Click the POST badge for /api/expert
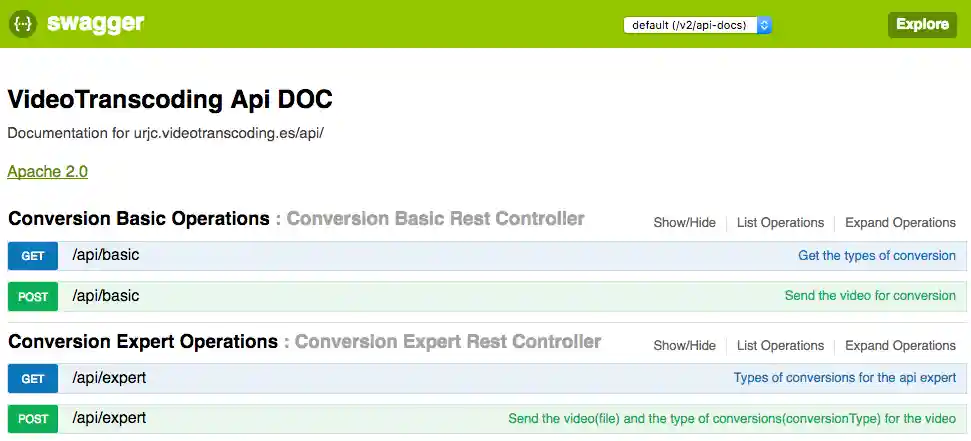The image size is (971, 441). [x=33, y=419]
